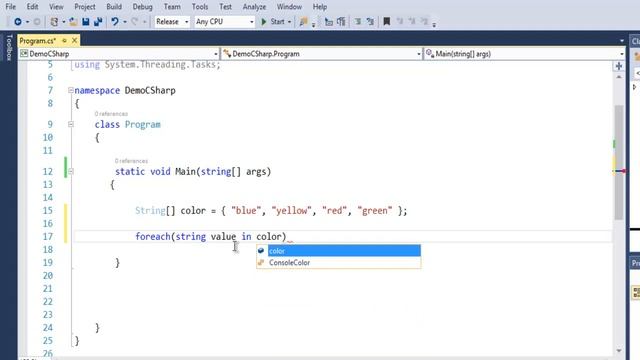Collapse the Main method block

point(71,171)
